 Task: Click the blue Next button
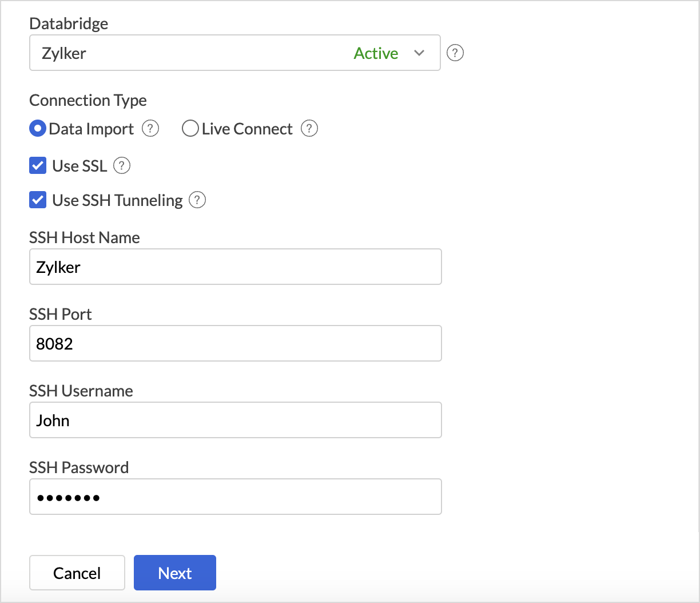(x=175, y=573)
